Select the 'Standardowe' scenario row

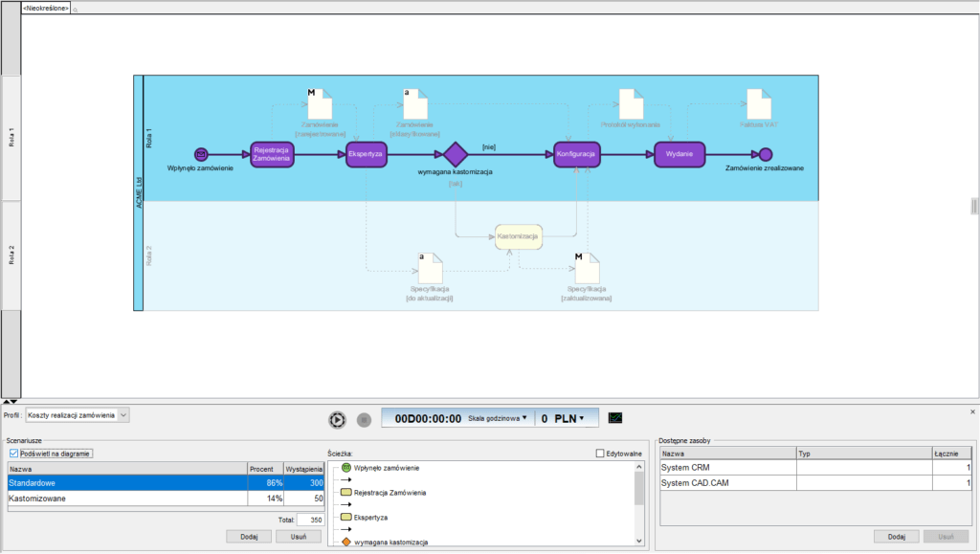click(x=166, y=483)
